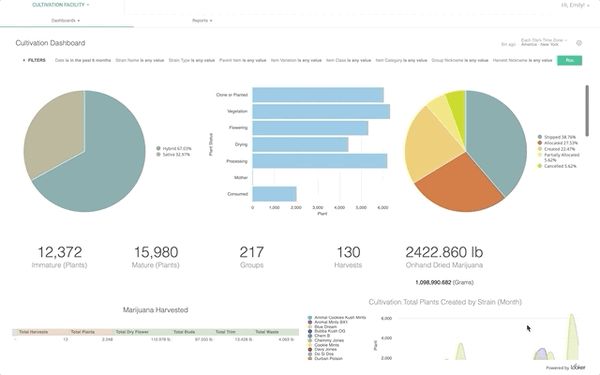This screenshot has width=600, height=375.
Task: Click the Powered by Looker link
Action: (x=566, y=367)
